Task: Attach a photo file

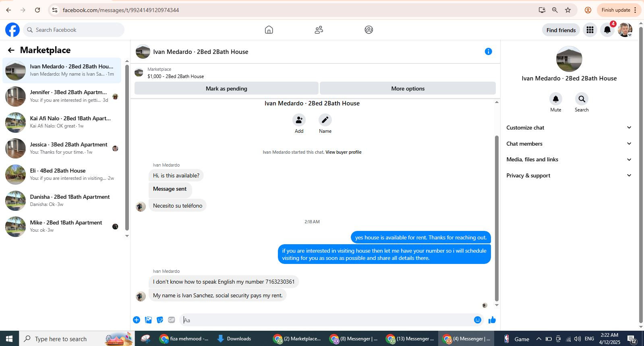Action: tap(148, 320)
